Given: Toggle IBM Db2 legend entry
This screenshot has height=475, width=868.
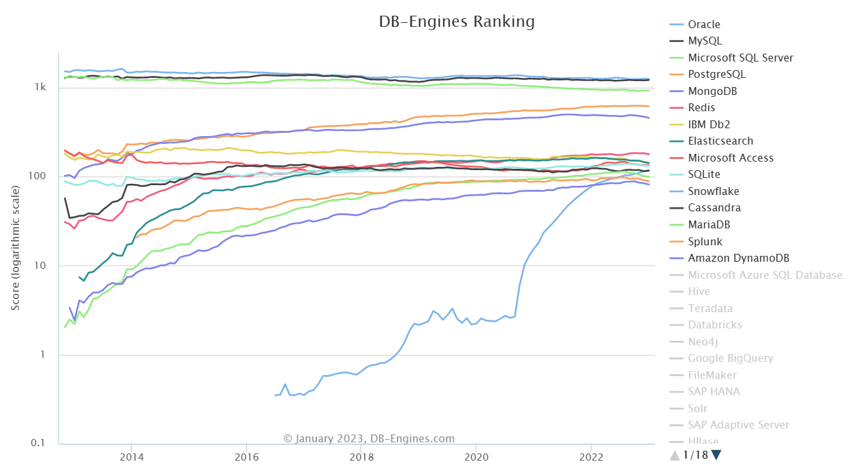Looking at the screenshot, I should point(699,125).
